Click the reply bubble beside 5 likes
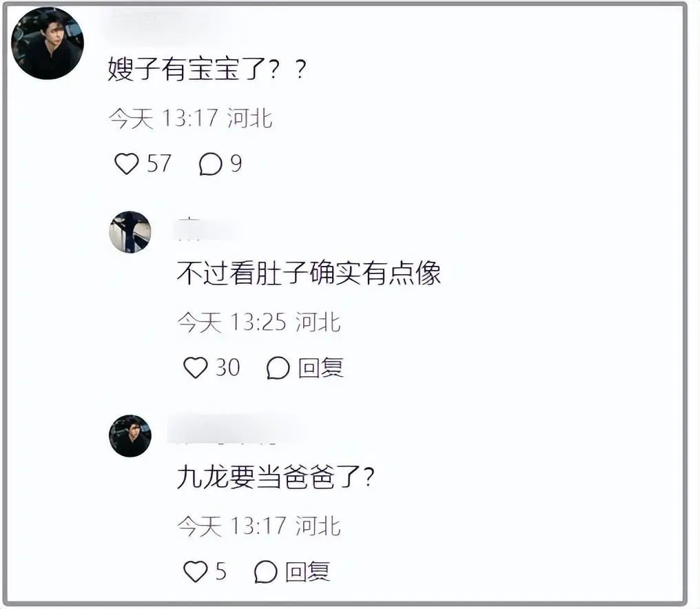This screenshot has height=609, width=700. point(266,572)
